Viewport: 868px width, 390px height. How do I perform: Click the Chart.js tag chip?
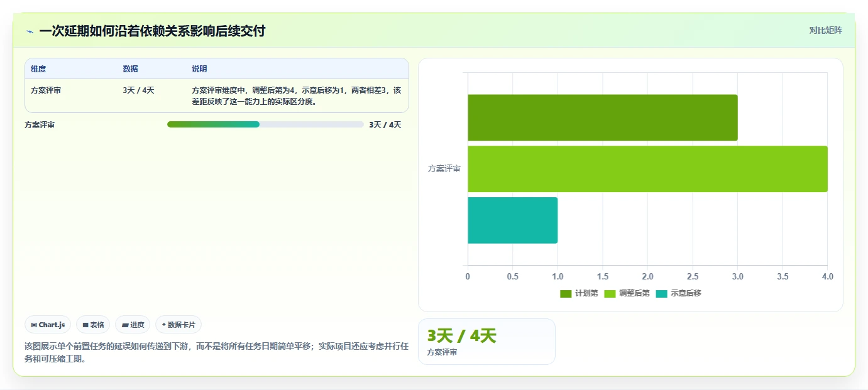pyautogui.click(x=48, y=325)
